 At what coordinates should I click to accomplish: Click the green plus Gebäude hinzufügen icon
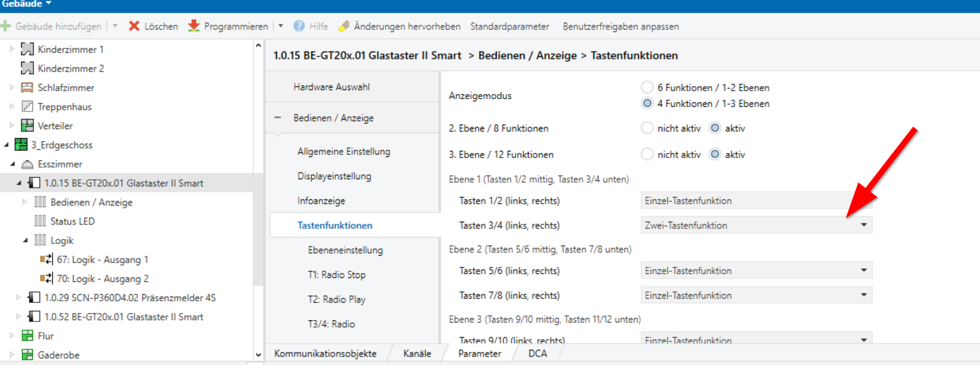(x=6, y=26)
